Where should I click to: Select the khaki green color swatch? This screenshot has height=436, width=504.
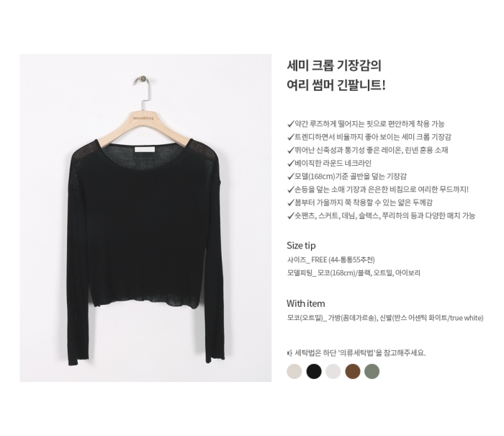(x=372, y=371)
